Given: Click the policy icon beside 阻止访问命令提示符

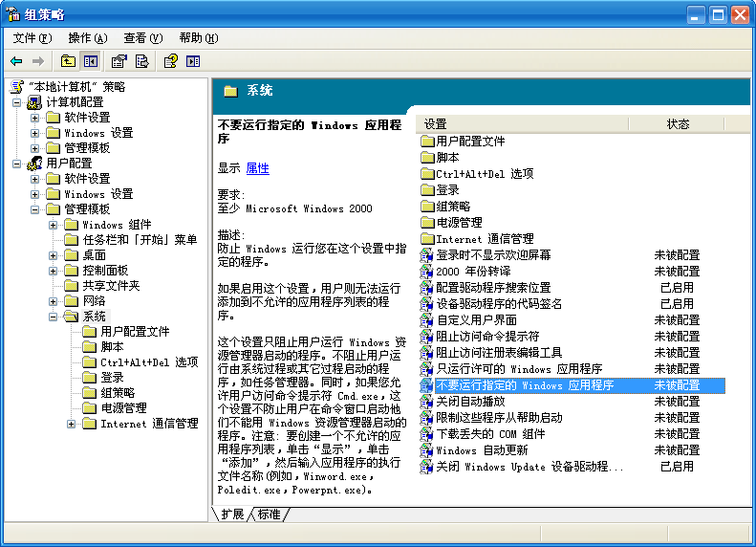Looking at the screenshot, I should tap(427, 337).
